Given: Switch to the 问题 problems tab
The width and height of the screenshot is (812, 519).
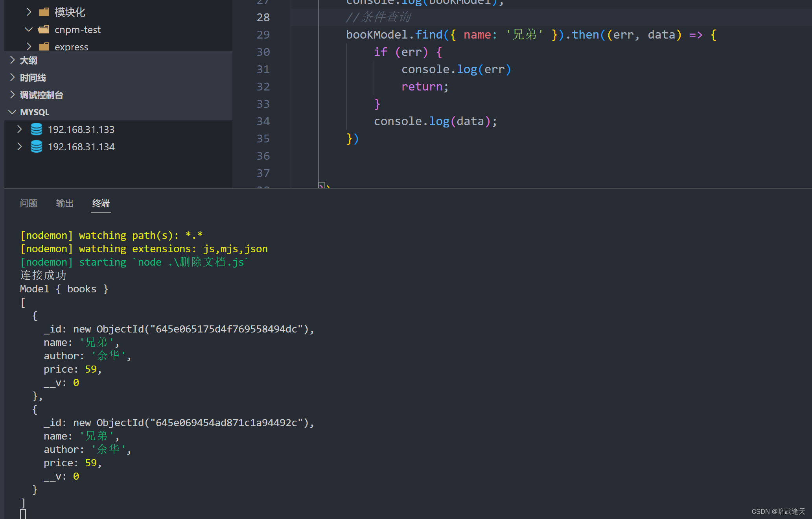Looking at the screenshot, I should pos(29,203).
